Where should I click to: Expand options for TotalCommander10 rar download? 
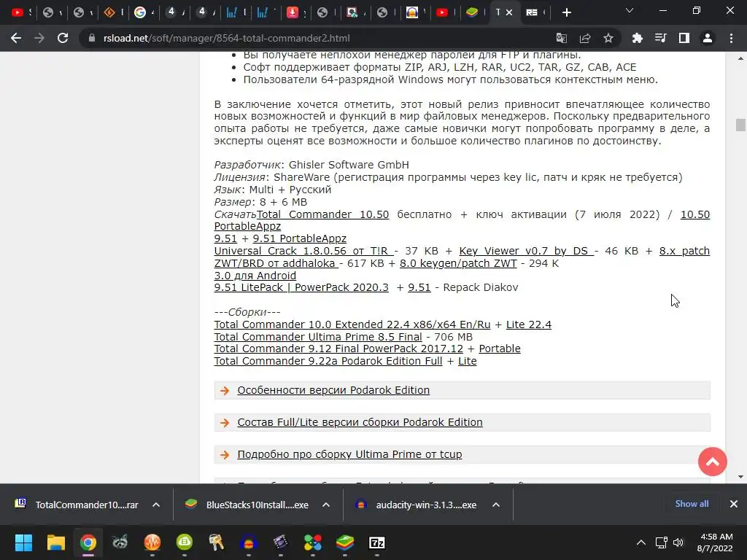coord(156,505)
